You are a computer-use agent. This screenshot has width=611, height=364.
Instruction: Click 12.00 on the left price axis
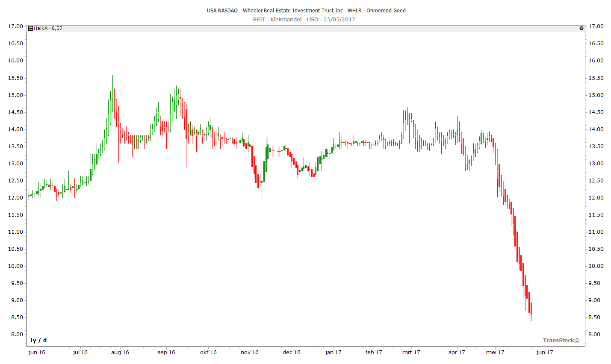click(15, 198)
